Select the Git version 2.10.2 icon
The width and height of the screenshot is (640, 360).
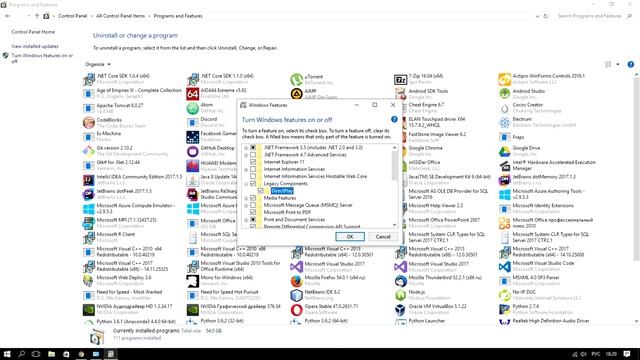pyautogui.click(x=89, y=151)
